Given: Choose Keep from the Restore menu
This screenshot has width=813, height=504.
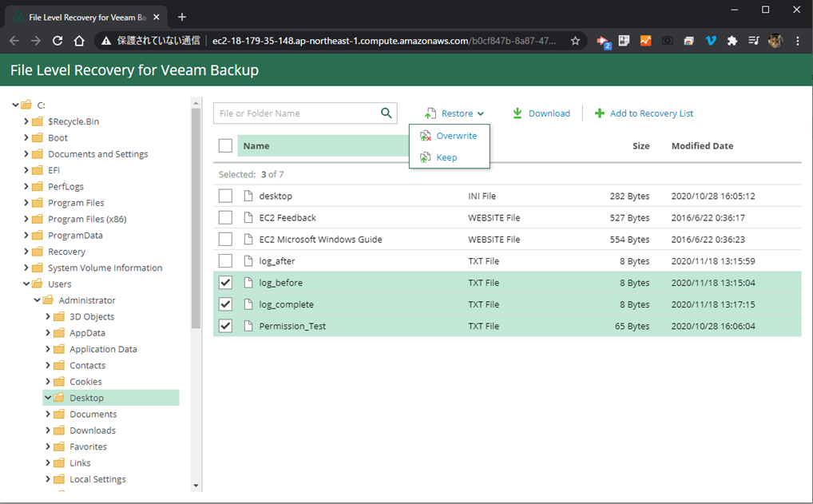Looking at the screenshot, I should pyautogui.click(x=449, y=157).
